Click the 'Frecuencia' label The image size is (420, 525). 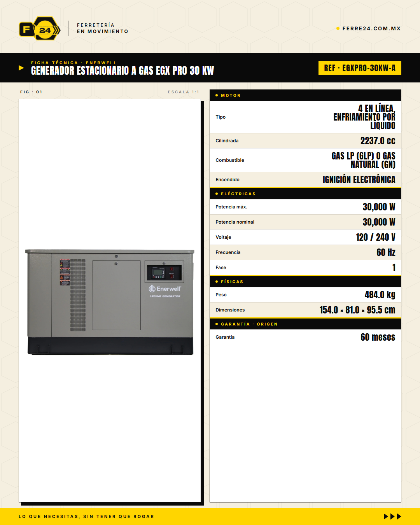(x=228, y=252)
